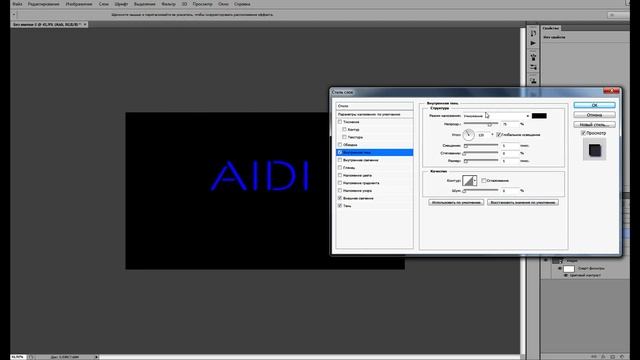Toggle visibility eye of Смарт-фильтры layer entry
Image resolution: width=640 pixels, height=360 pixels.
click(560, 269)
